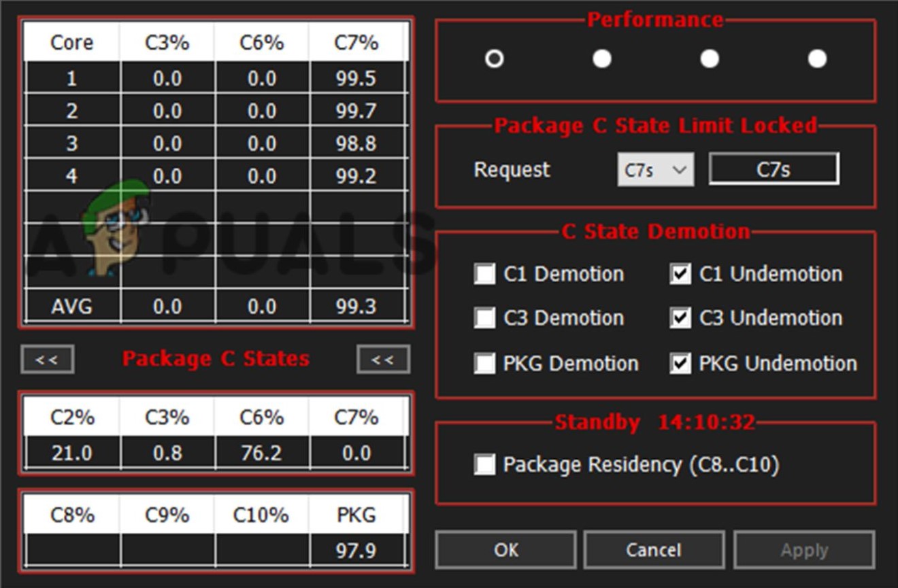Screen dimensions: 898x588
Task: Click Core 3 C7% value 98.8
Action: 356,143
